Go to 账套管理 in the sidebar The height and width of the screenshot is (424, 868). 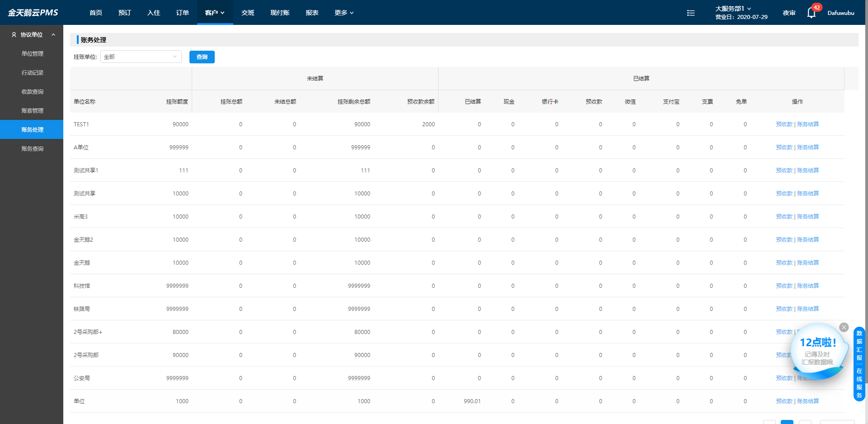[x=32, y=110]
